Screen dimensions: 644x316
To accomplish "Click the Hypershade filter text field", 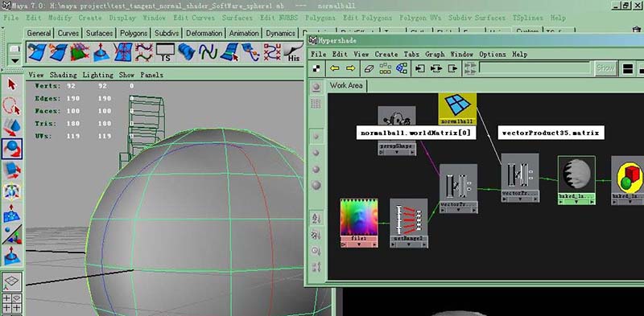I will tap(535, 68).
